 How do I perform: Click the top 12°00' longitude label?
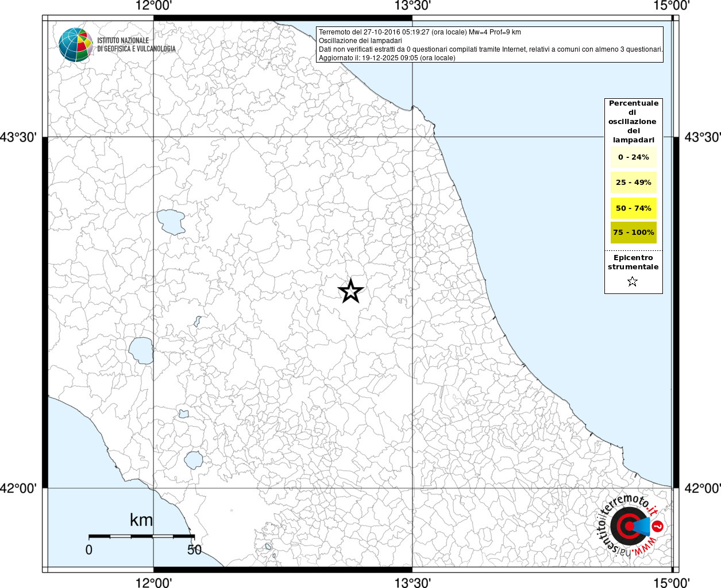pyautogui.click(x=153, y=6)
